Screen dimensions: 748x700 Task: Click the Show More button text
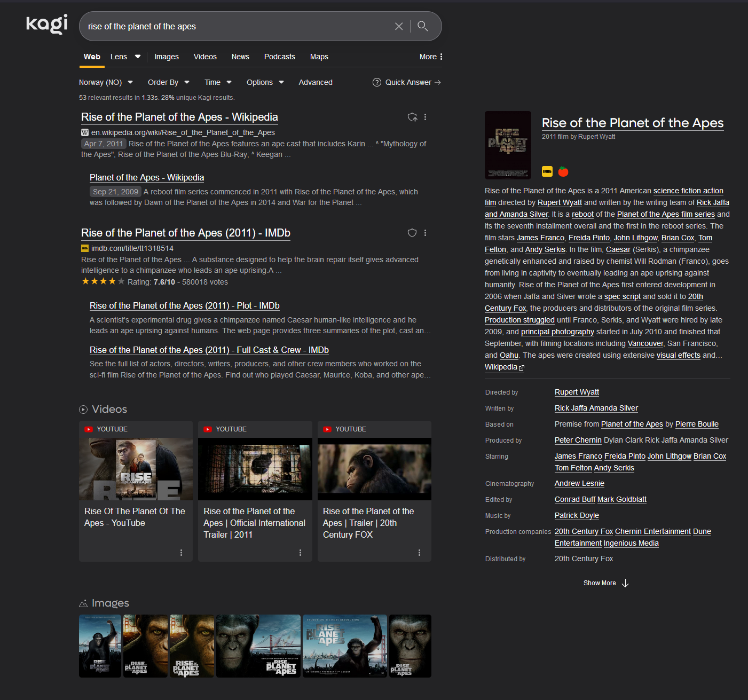(x=600, y=583)
